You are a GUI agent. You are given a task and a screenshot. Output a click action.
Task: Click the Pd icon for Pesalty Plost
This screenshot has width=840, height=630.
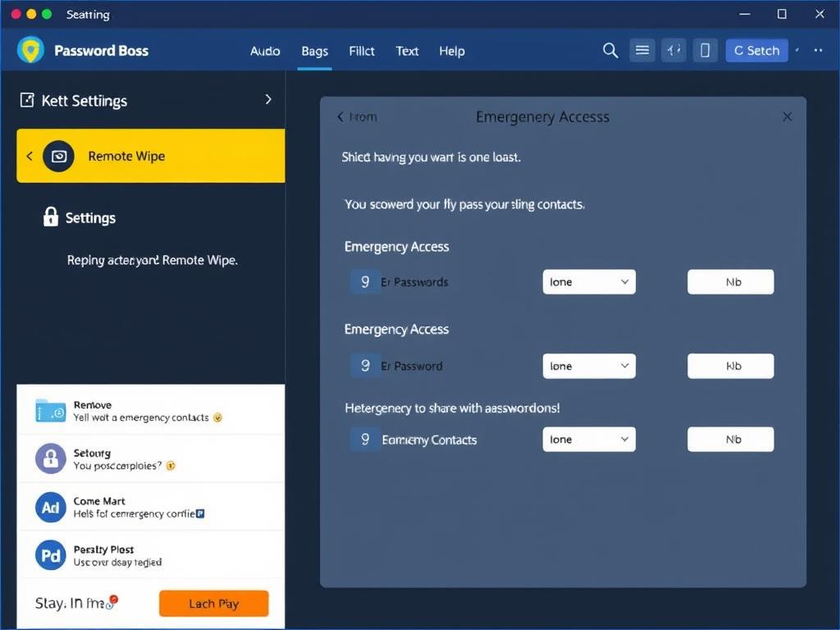(50, 555)
